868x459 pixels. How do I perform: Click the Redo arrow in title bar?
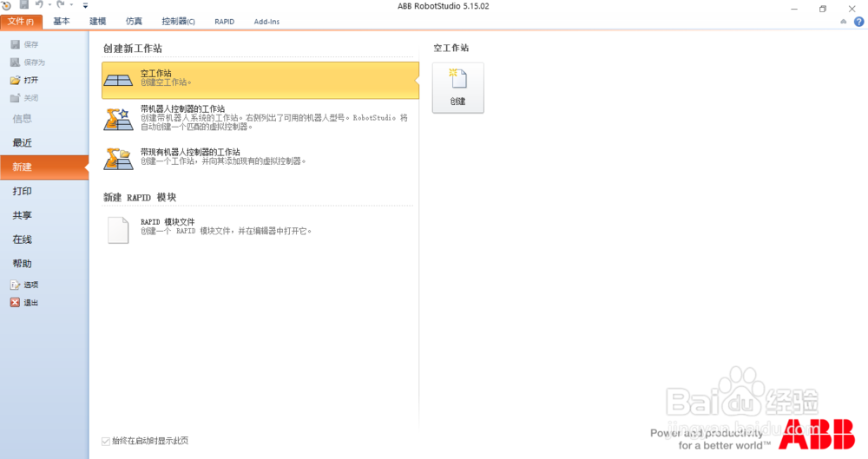61,5
